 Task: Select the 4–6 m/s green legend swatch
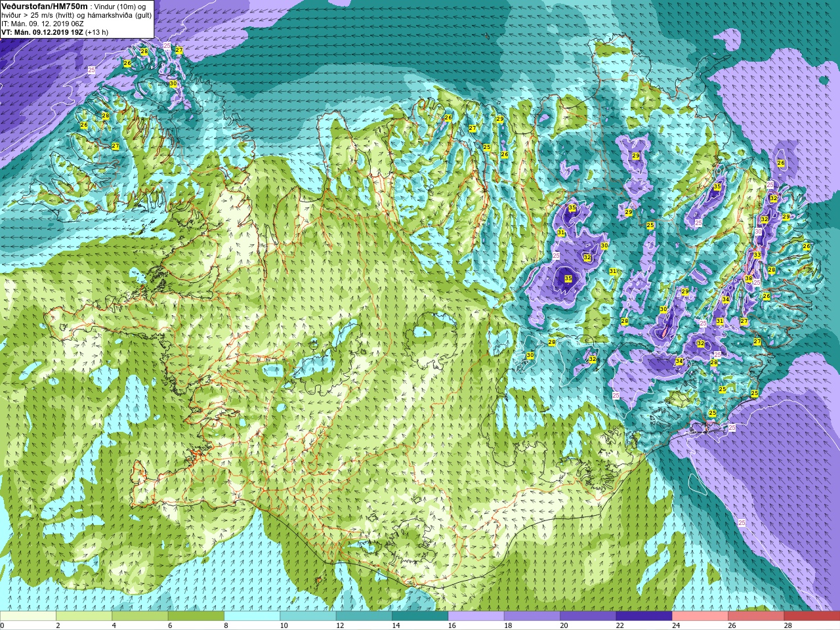click(140, 616)
